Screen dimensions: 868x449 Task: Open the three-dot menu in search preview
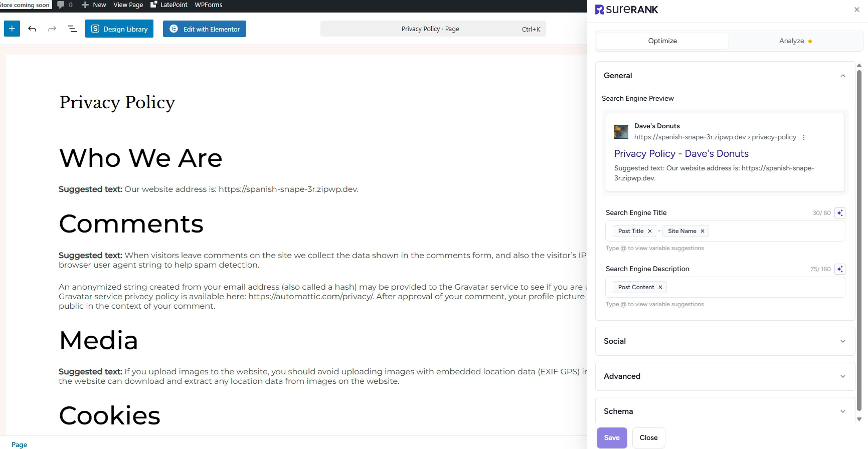tap(804, 137)
